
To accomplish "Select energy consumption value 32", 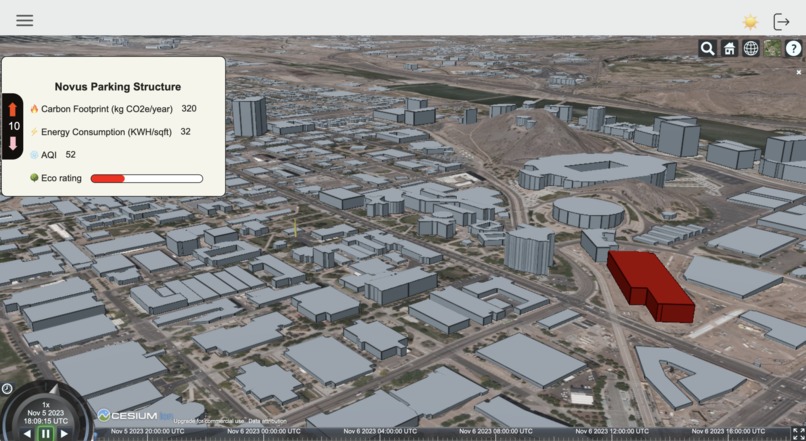I will coord(186,132).
